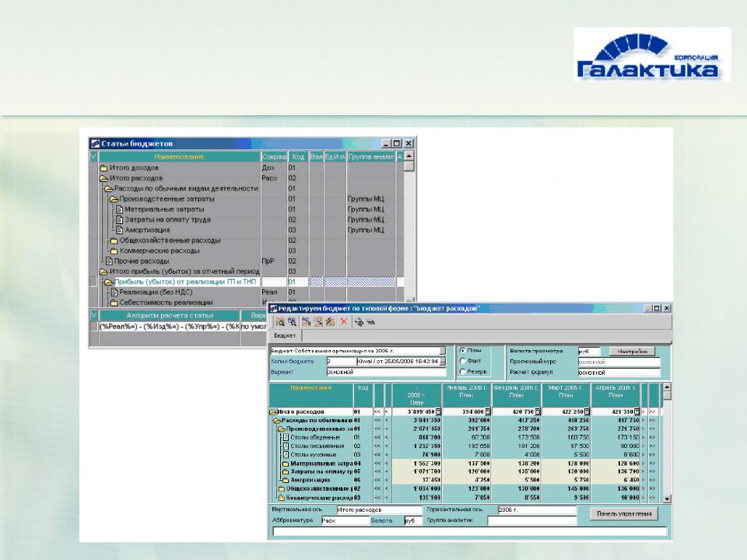
Task: Click the globe export icon in toolbar
Action: [359, 322]
